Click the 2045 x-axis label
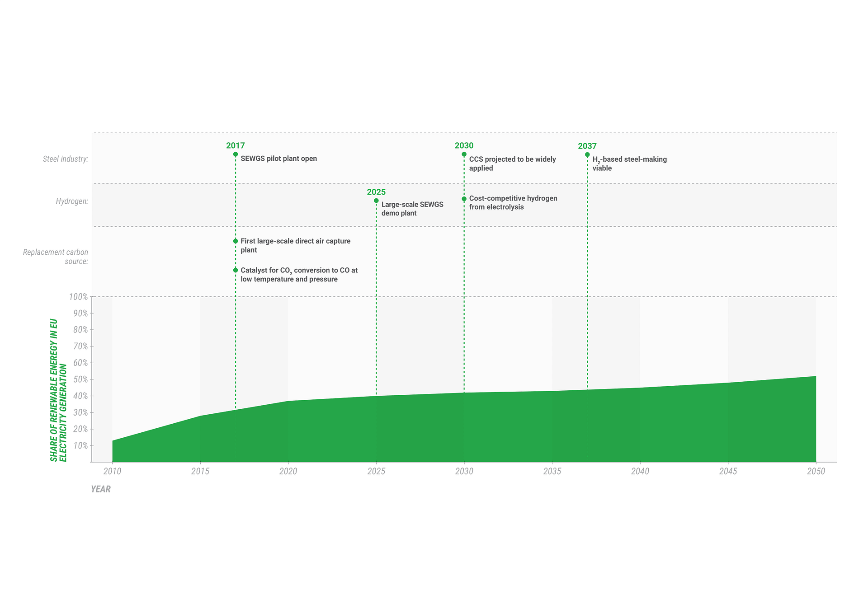Image resolution: width=868 pixels, height=613 pixels. point(728,471)
